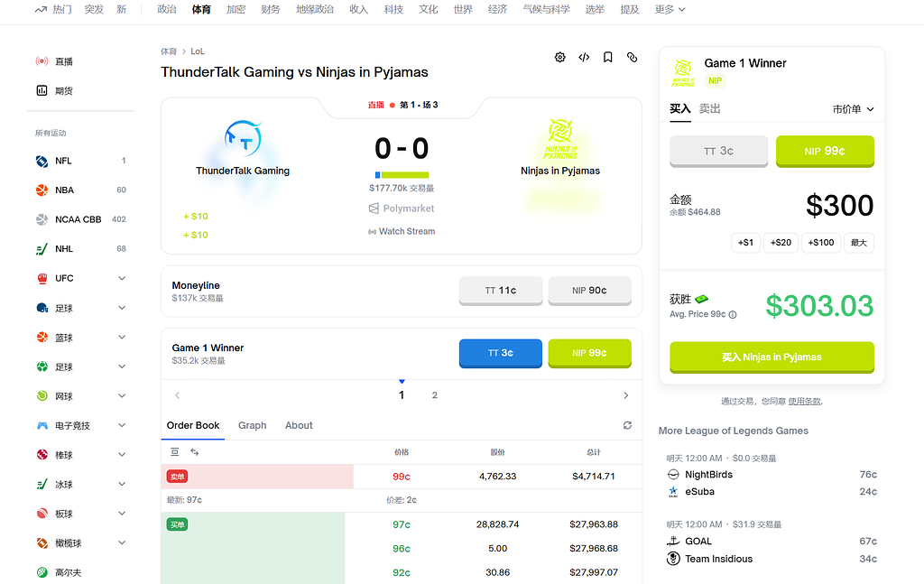Bookmark this ThunderTalk vs NIP market
924x584 pixels.
point(608,57)
